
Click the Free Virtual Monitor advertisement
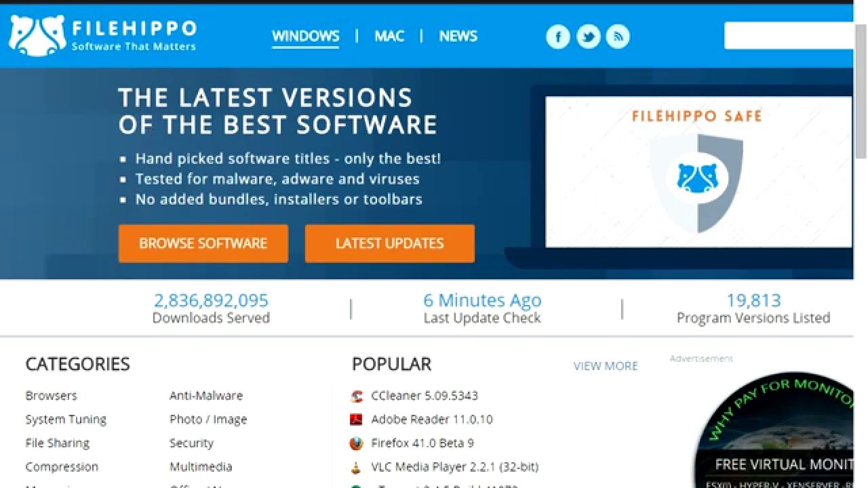(x=774, y=430)
